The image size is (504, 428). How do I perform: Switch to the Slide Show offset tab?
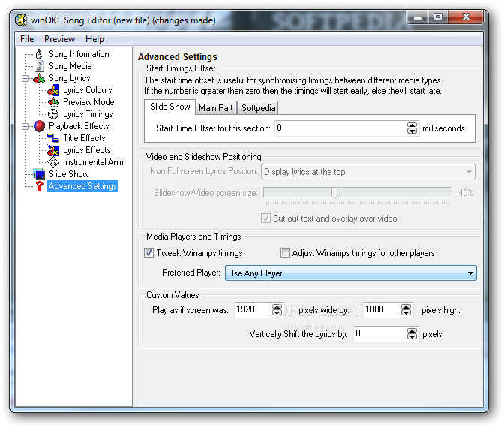[x=169, y=107]
